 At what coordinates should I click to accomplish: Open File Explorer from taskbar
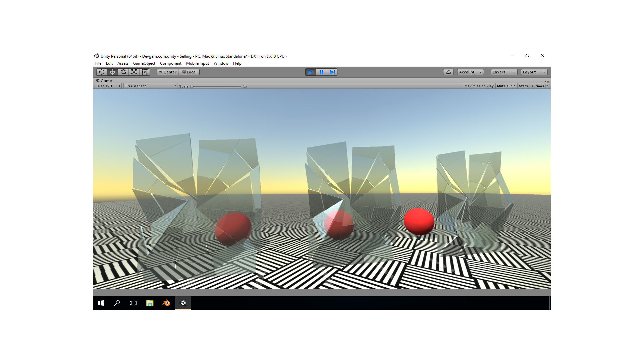click(x=150, y=303)
